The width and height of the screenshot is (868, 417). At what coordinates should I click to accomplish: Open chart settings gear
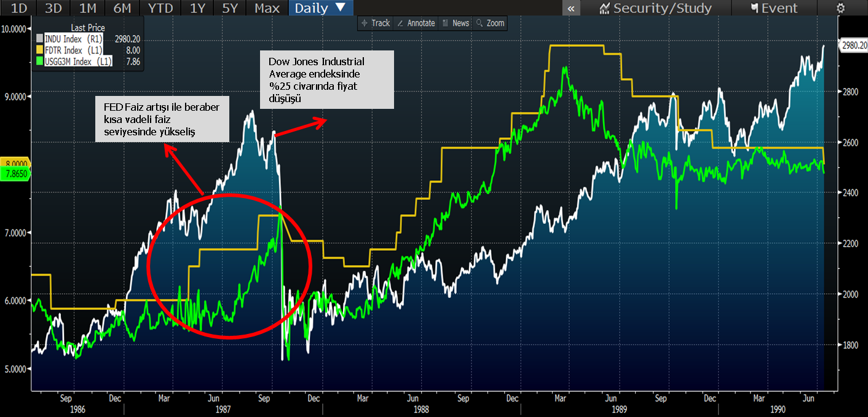[x=840, y=8]
